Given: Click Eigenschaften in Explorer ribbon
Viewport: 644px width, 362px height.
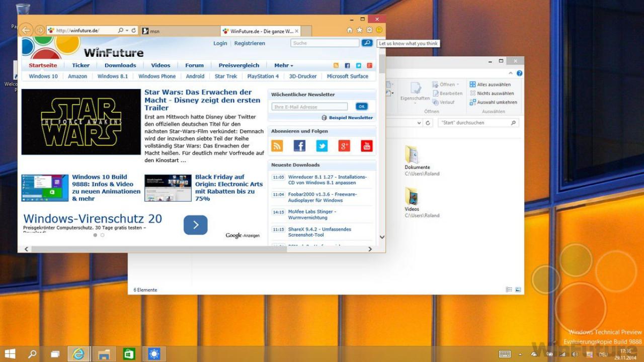Looking at the screenshot, I should tap(415, 92).
